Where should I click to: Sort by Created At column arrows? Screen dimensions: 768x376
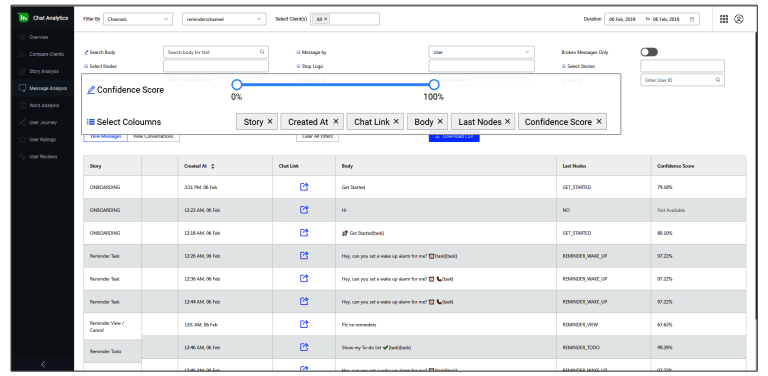tap(212, 166)
